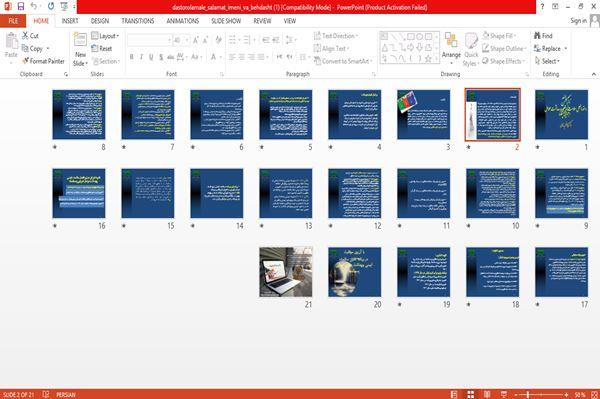Image resolution: width=600 pixels, height=399 pixels.
Task: Select slide 16 thumbnail
Action: 79,193
